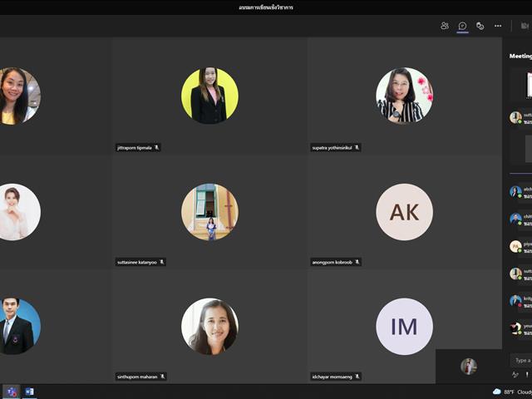Click the shared file thumbnail in chat

(x=529, y=85)
